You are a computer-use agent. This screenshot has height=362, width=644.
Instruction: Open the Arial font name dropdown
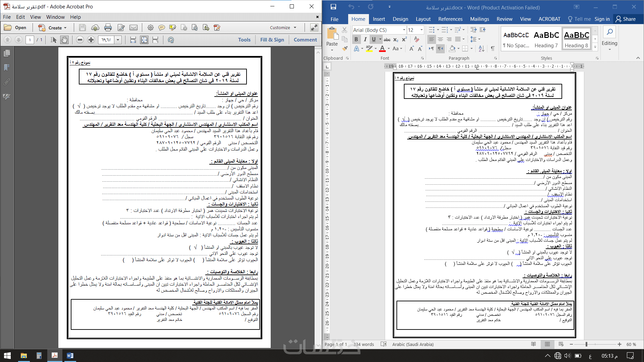[x=404, y=30]
